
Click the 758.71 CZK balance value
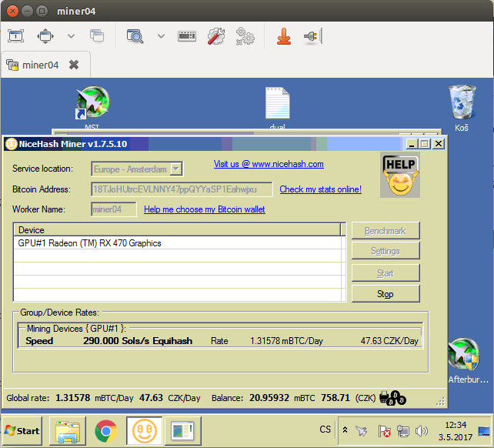(x=335, y=398)
